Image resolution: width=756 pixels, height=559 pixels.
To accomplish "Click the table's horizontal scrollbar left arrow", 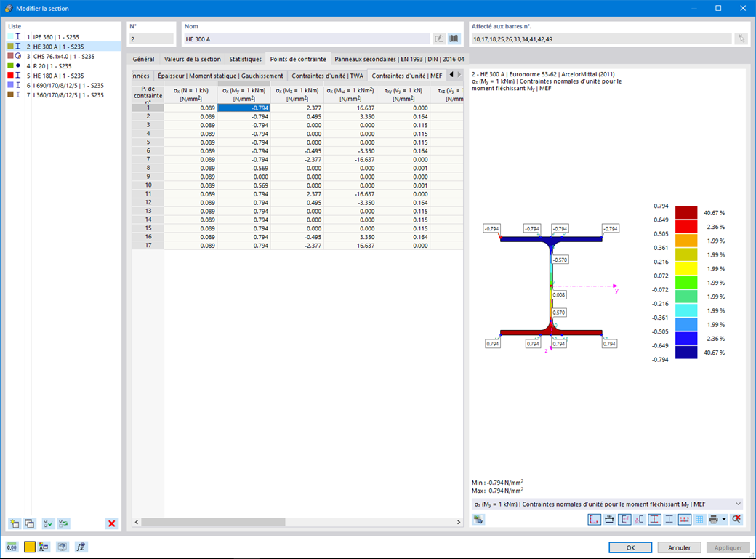I will pos(137,523).
